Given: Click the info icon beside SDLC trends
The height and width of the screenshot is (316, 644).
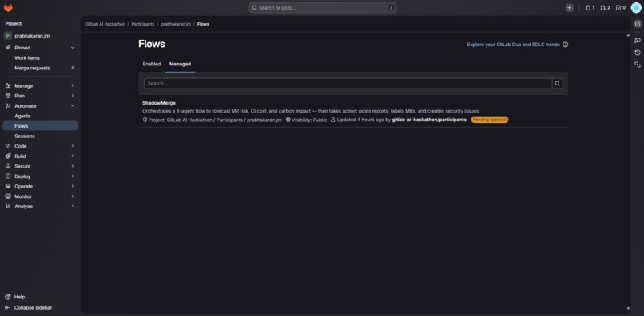Looking at the screenshot, I should [566, 45].
